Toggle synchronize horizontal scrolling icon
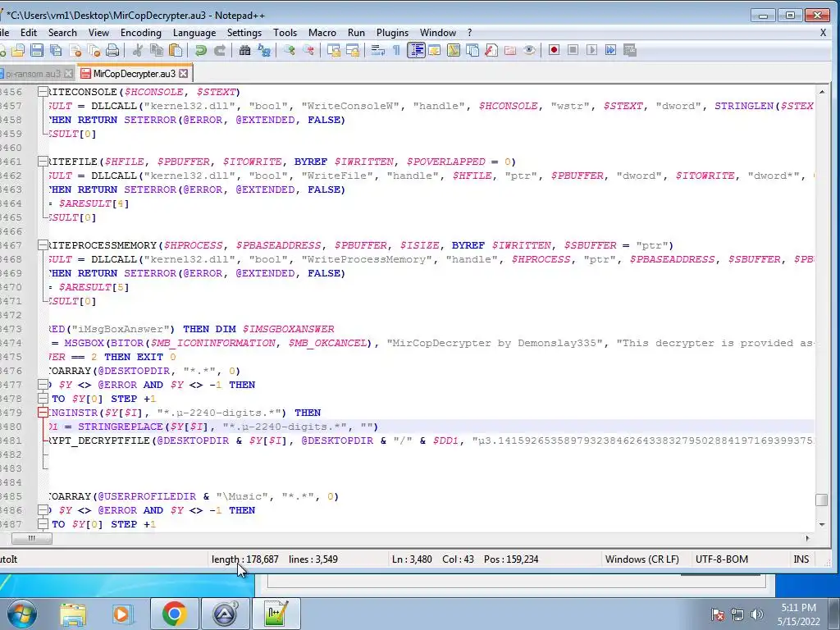This screenshot has height=630, width=840. [x=353, y=50]
